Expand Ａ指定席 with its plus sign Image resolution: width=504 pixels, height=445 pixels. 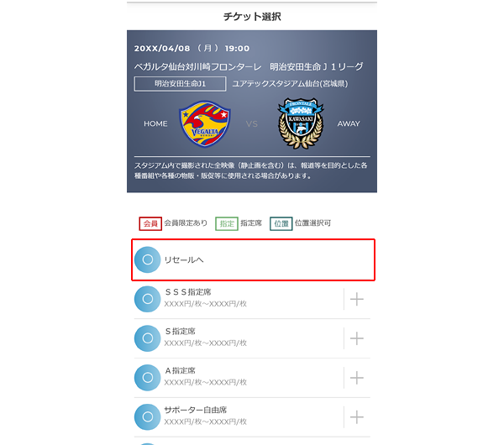click(x=357, y=378)
